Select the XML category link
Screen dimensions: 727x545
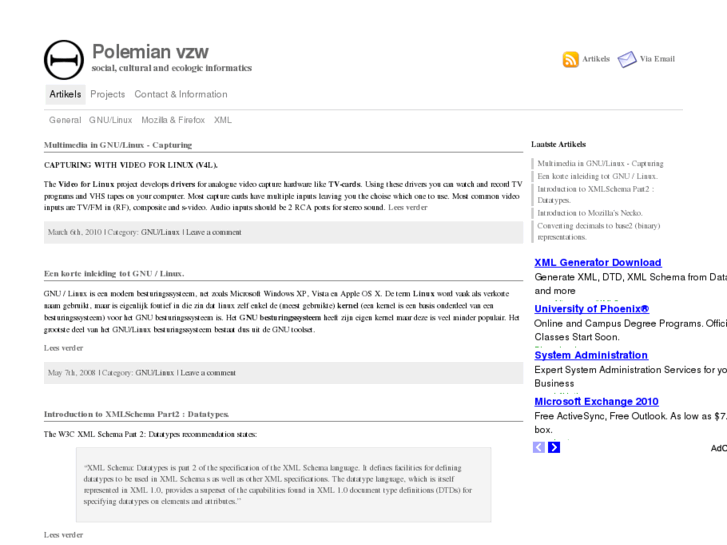(223, 120)
